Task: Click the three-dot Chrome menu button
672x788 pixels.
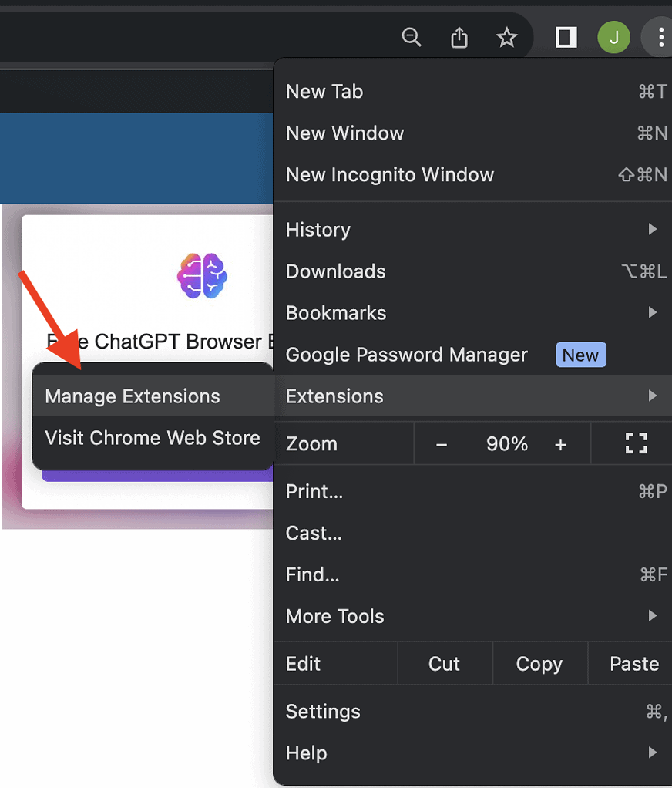Action: pos(660,37)
